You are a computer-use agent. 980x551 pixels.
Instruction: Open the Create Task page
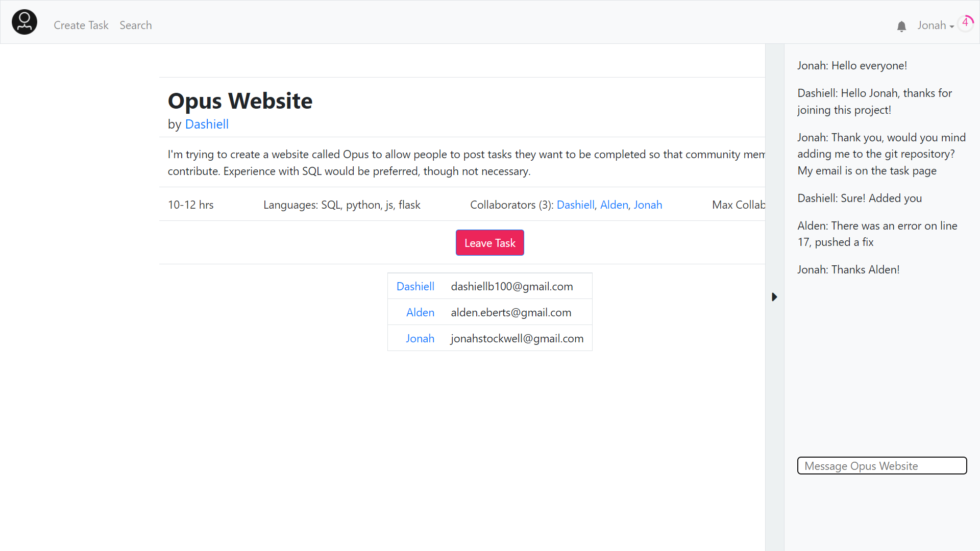coord(81,25)
